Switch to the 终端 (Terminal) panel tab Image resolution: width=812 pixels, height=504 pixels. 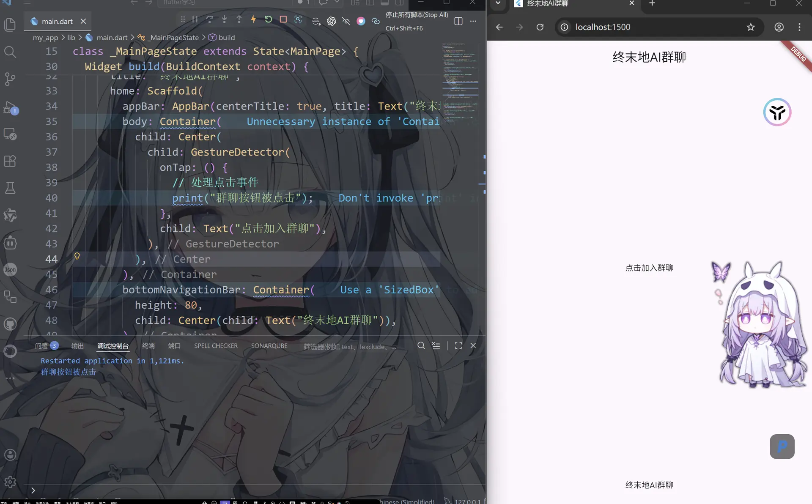point(148,346)
